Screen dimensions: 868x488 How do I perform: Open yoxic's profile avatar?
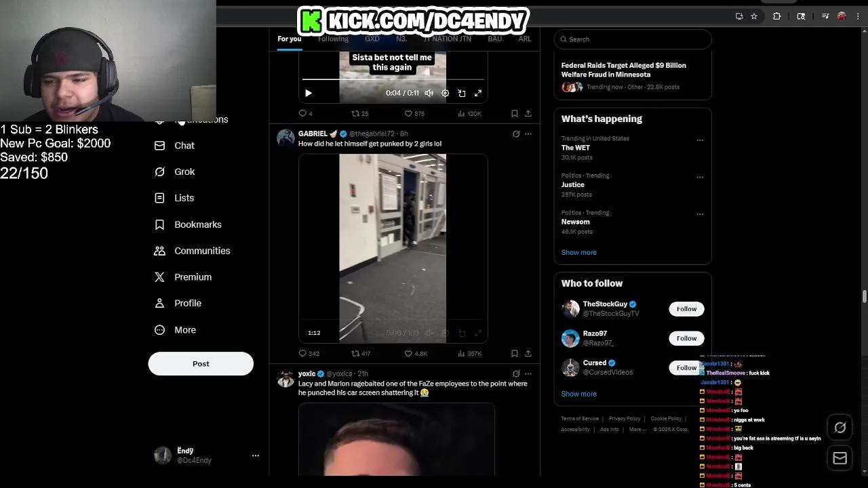tap(285, 378)
